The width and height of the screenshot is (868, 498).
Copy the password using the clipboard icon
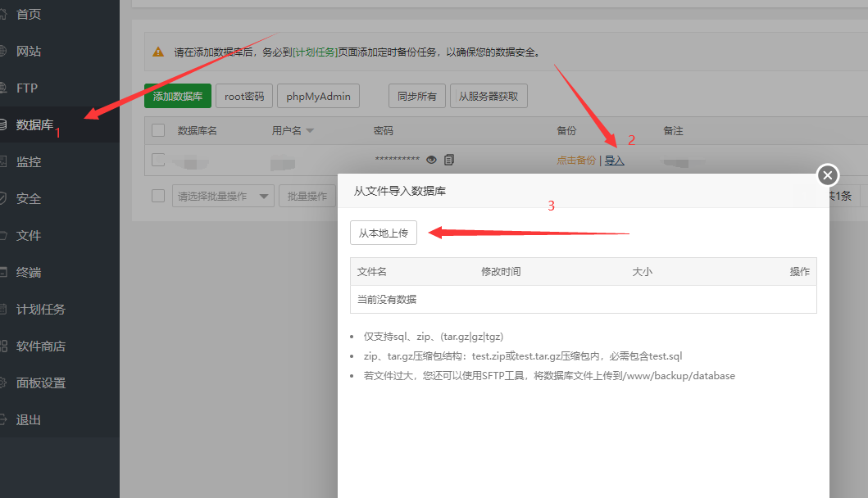448,160
